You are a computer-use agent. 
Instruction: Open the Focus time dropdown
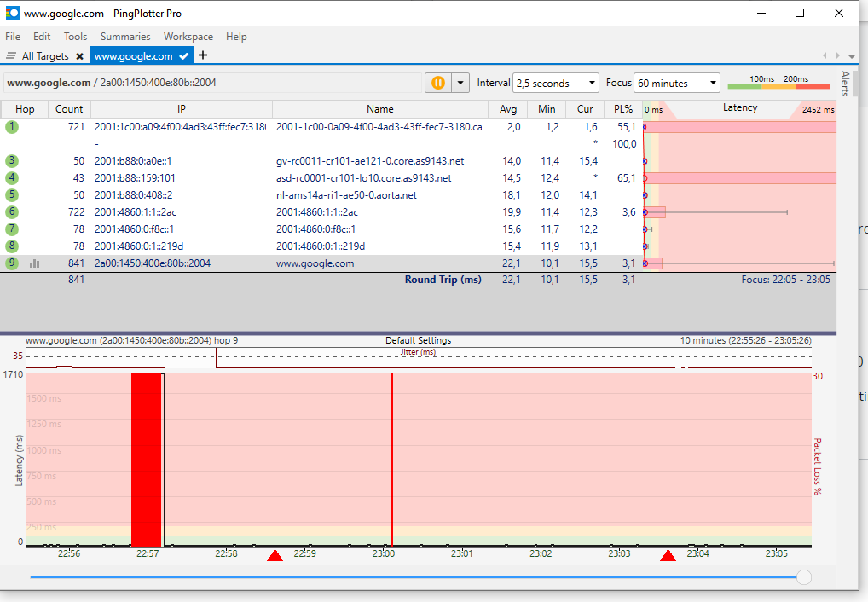677,84
